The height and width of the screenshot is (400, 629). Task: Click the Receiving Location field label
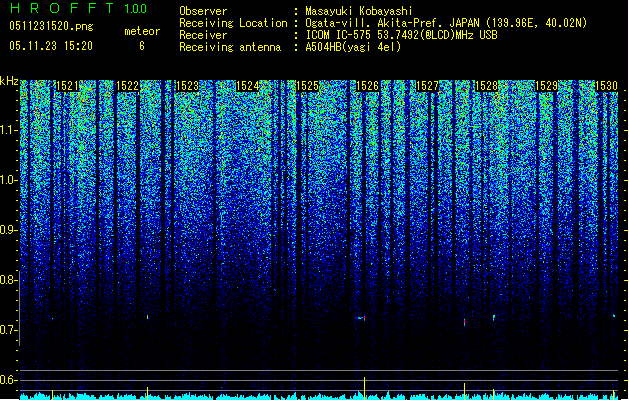click(233, 23)
